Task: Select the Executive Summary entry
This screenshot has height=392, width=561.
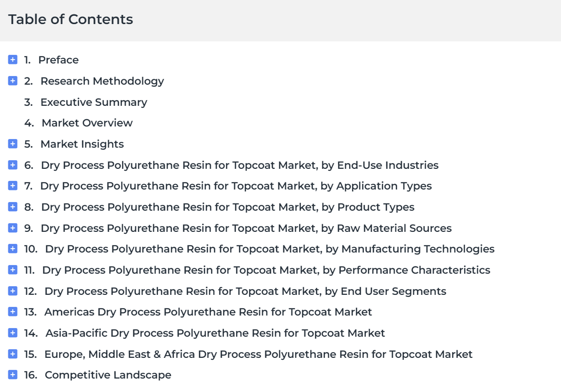Action: [x=94, y=102]
